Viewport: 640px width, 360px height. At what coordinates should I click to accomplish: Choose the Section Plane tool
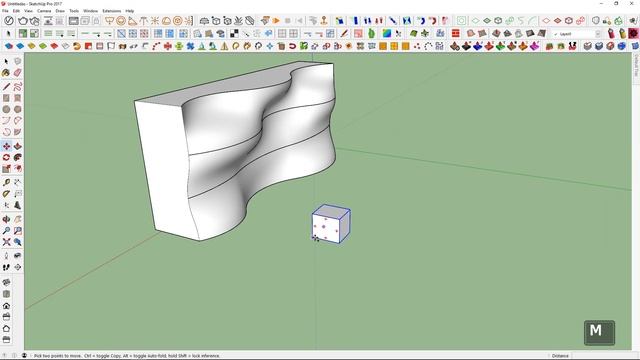(x=18, y=267)
